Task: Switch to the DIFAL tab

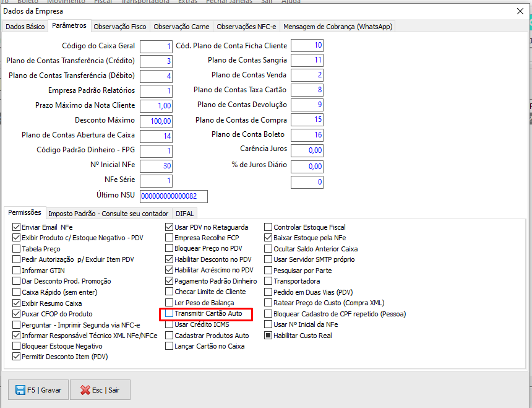Action: pyautogui.click(x=184, y=214)
